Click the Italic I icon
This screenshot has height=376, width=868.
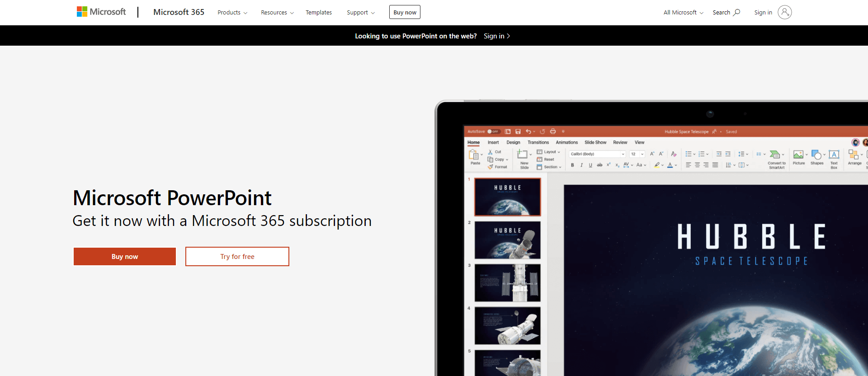pos(581,165)
